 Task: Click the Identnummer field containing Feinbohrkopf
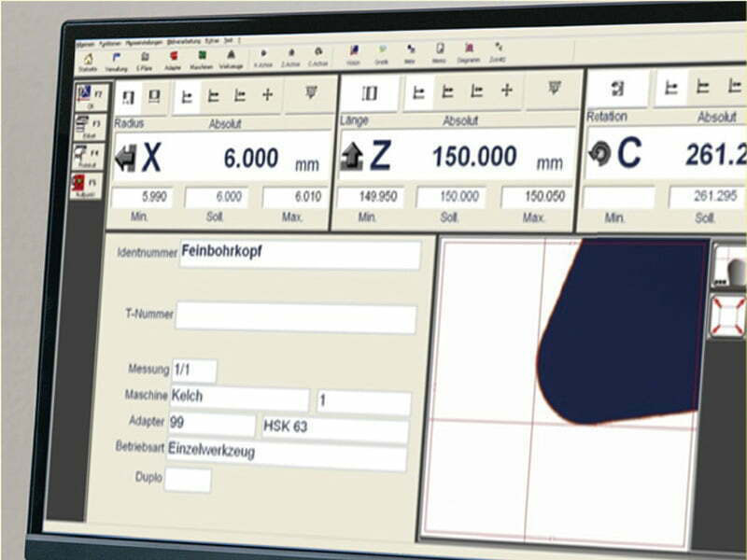click(299, 255)
